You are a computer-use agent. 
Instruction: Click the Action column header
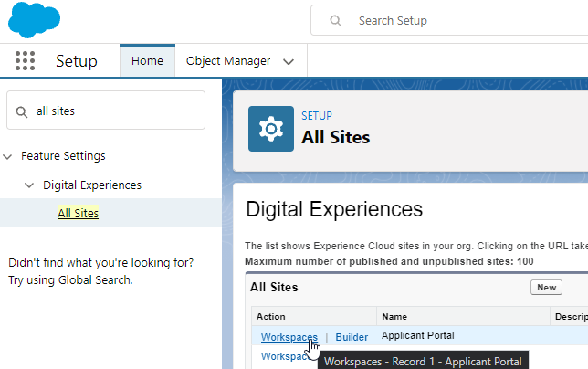click(x=271, y=317)
